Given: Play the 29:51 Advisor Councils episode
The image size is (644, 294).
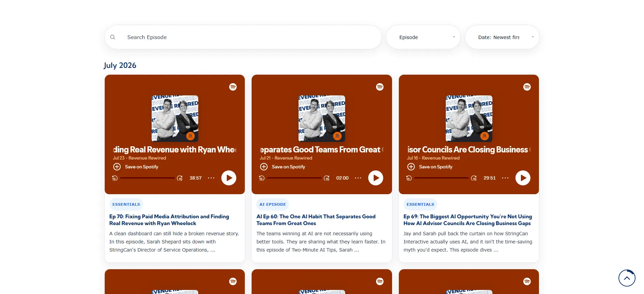Looking at the screenshot, I should point(523,178).
